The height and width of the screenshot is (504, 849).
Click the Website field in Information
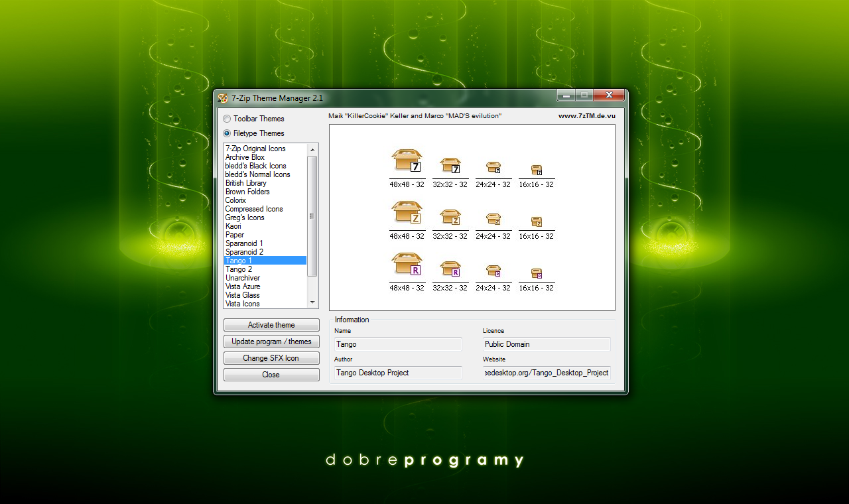click(547, 373)
